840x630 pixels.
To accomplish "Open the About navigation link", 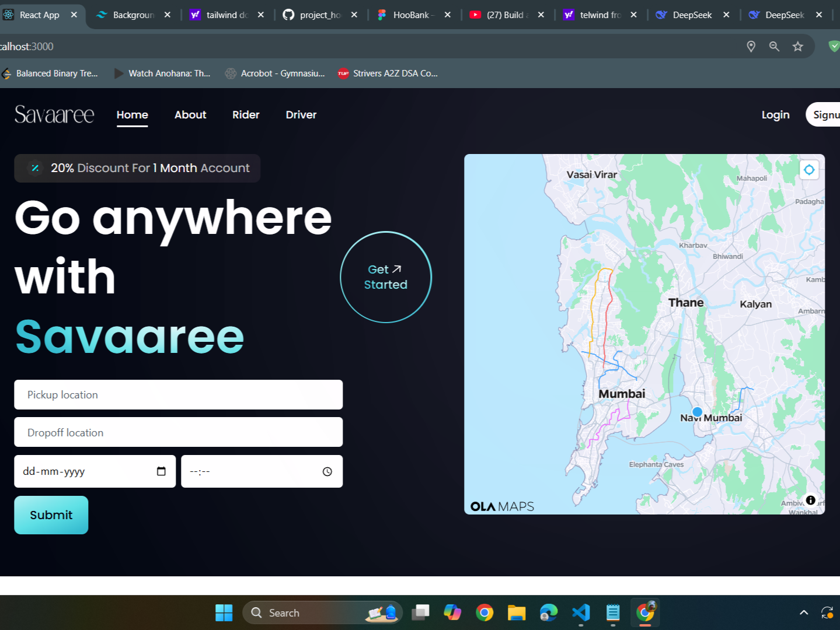I will pos(190,115).
